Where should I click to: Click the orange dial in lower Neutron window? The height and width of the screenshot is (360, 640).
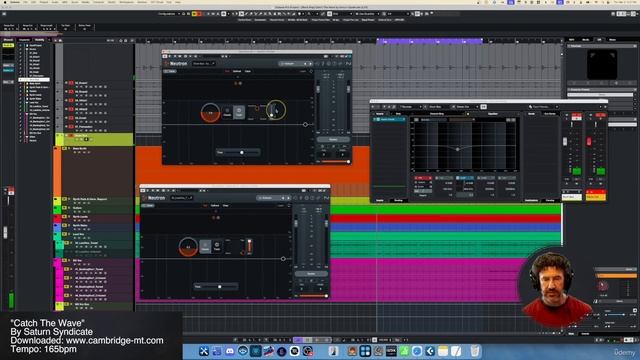[188, 247]
